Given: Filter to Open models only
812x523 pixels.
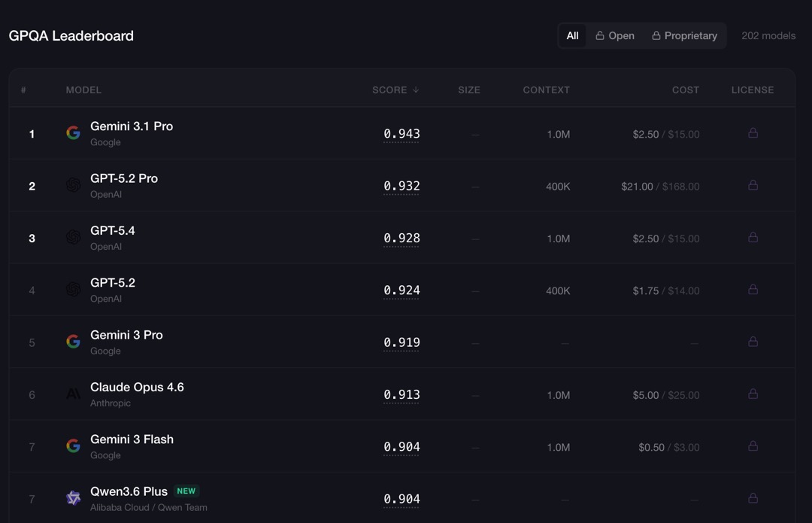Looking at the screenshot, I should pos(615,35).
